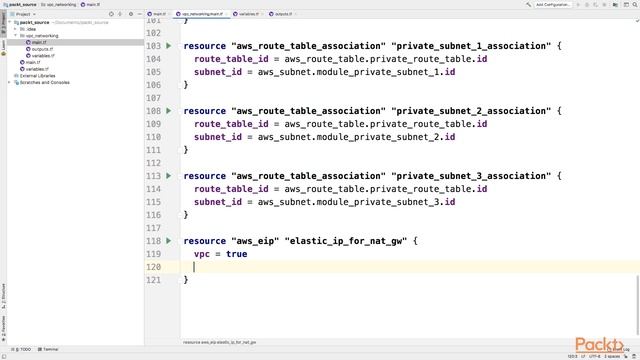
Task: Expand Scratches and Consoles node
Action: coord(10,82)
